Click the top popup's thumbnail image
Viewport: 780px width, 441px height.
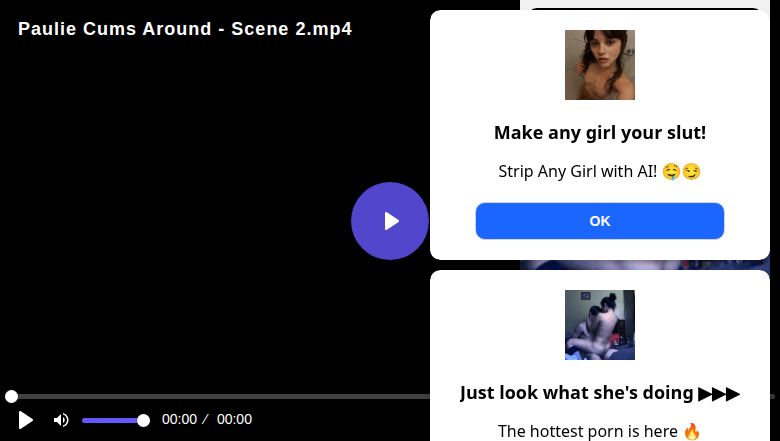click(x=599, y=65)
